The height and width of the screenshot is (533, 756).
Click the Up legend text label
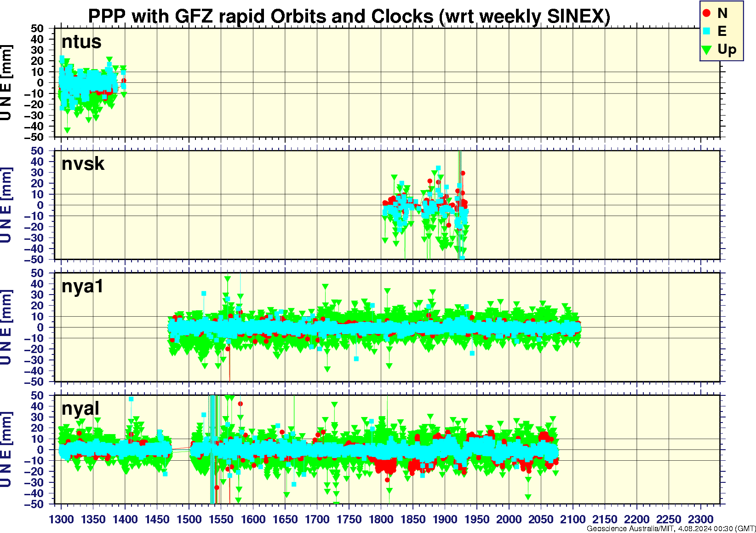727,49
